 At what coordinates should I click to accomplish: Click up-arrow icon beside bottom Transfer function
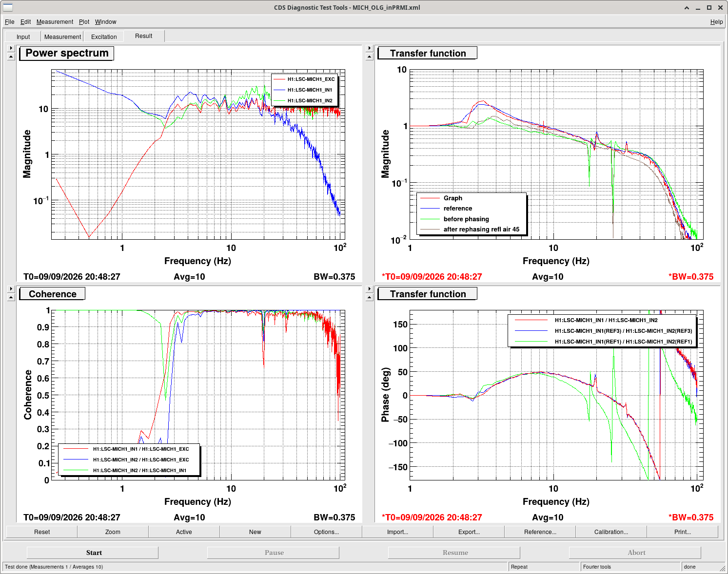pyautogui.click(x=369, y=297)
